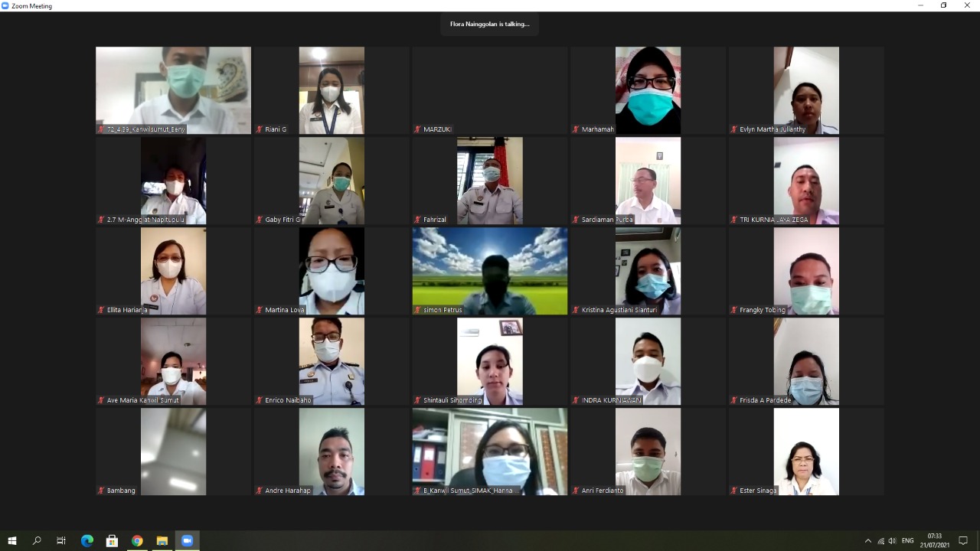Click the Zoom Meeting title bar icon
980x551 pixels.
click(x=6, y=5)
